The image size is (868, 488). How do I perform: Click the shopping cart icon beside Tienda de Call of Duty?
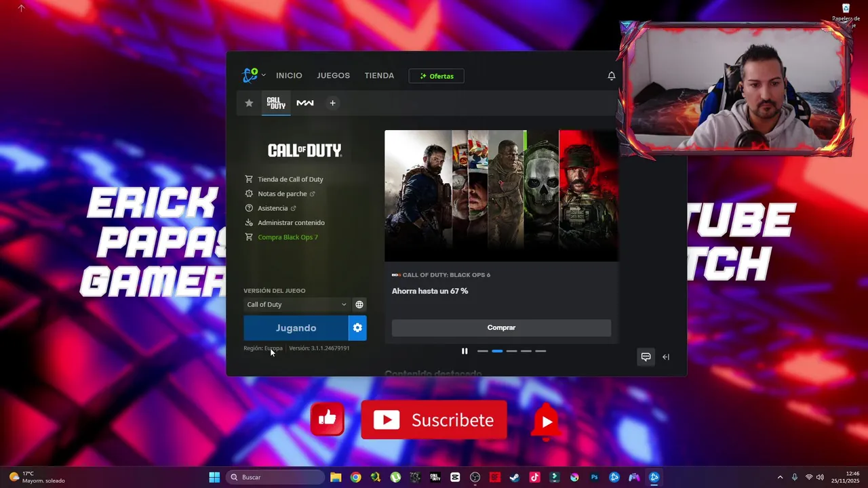[x=249, y=179]
